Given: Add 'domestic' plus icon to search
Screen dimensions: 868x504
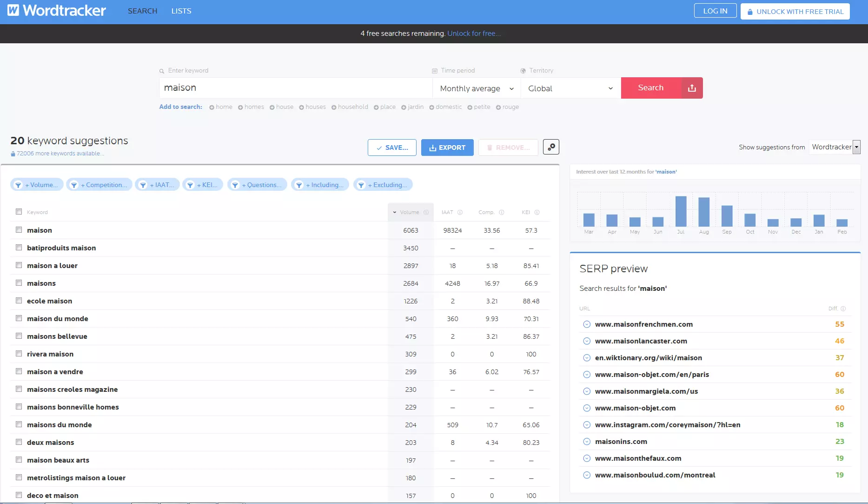Looking at the screenshot, I should 431,108.
